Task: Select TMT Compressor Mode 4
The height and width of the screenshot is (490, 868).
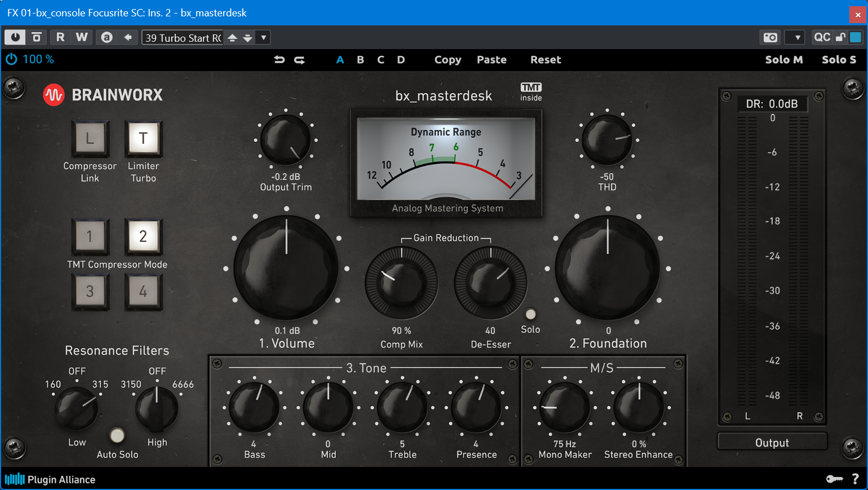Action: [143, 292]
